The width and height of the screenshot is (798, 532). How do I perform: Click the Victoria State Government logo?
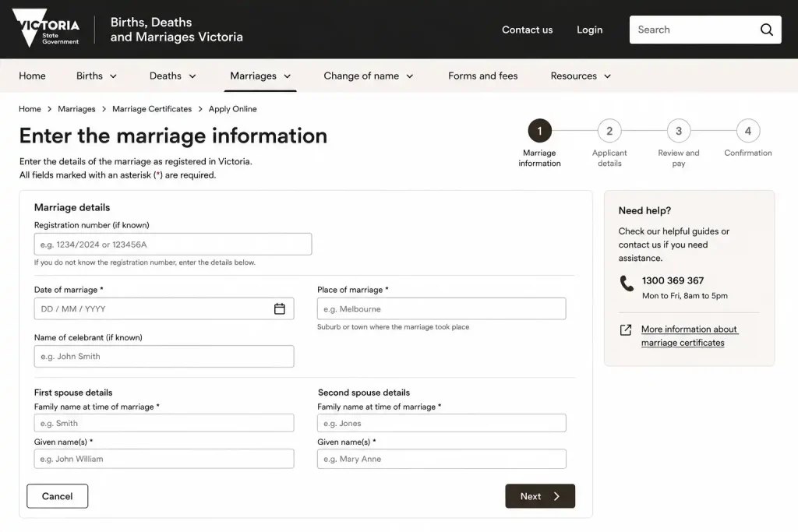tap(46, 29)
